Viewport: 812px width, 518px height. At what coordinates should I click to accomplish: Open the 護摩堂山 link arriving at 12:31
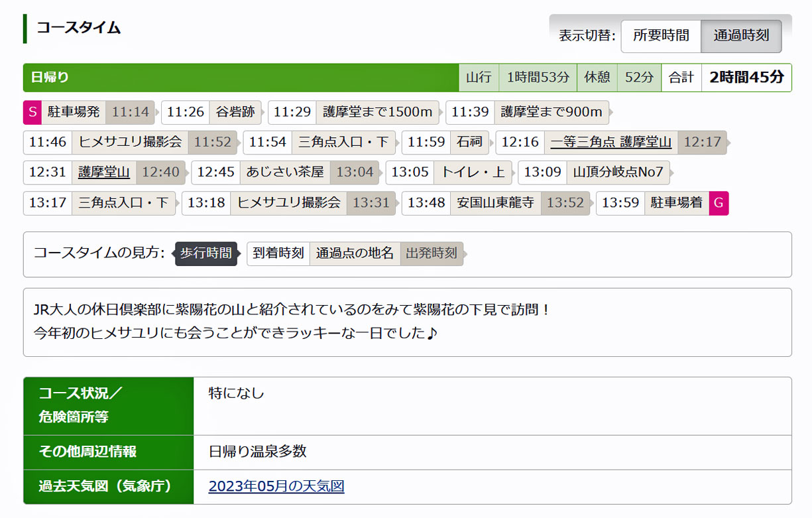point(104,172)
